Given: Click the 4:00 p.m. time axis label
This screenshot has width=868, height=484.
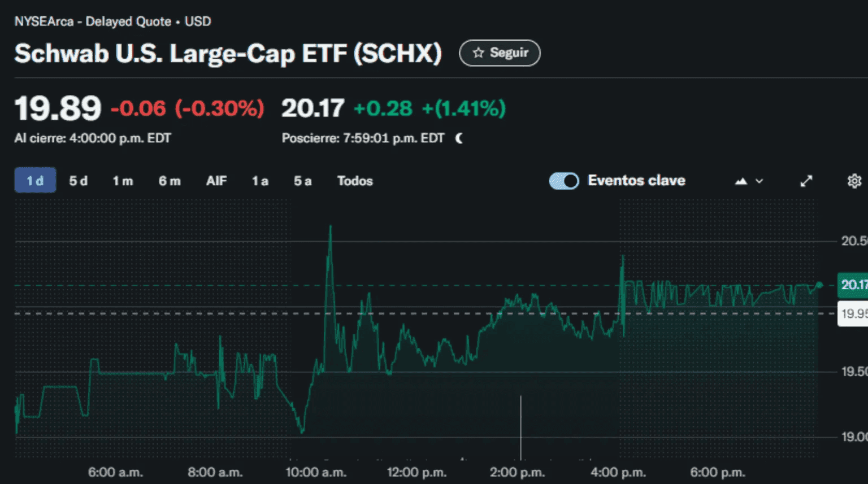Looking at the screenshot, I should [x=618, y=472].
